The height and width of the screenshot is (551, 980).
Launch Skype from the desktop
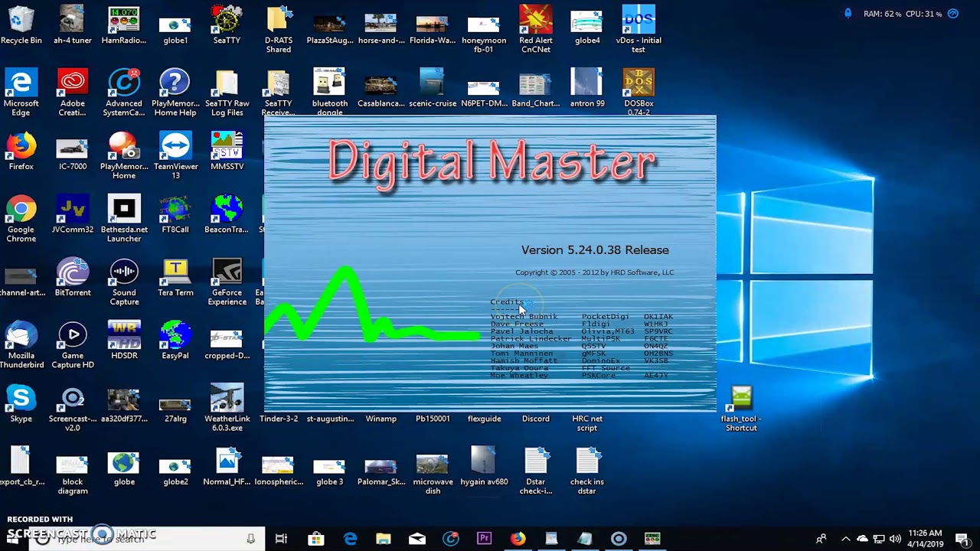point(21,403)
